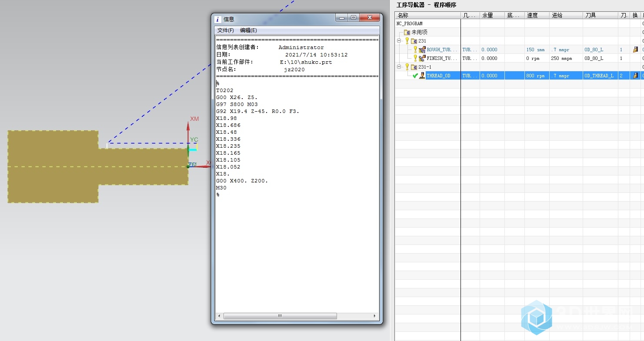Click the G97 S800 M03 line
644x341 pixels.
point(237,104)
